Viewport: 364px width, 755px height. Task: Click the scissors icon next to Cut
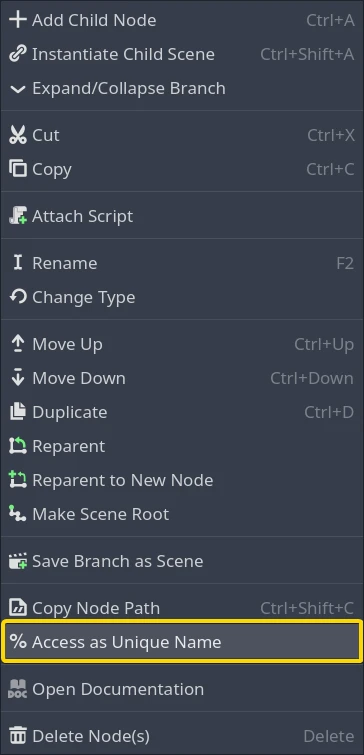pos(18,135)
